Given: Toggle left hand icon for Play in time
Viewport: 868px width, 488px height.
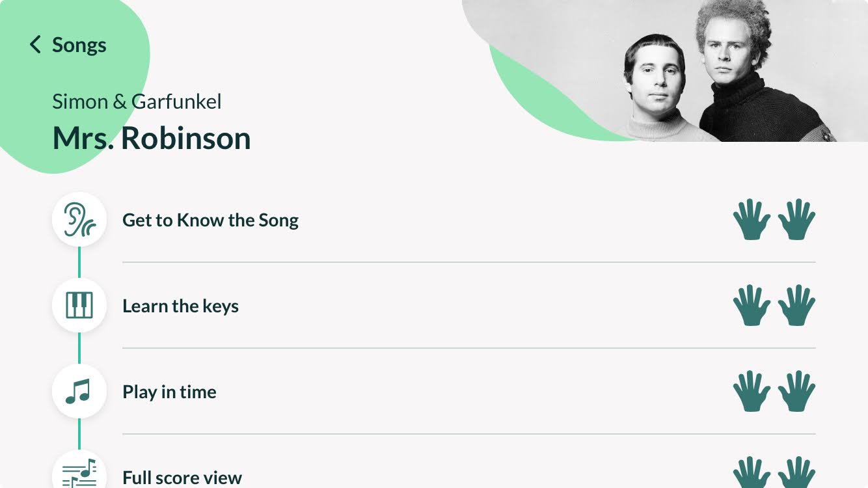Looking at the screenshot, I should click(x=752, y=391).
